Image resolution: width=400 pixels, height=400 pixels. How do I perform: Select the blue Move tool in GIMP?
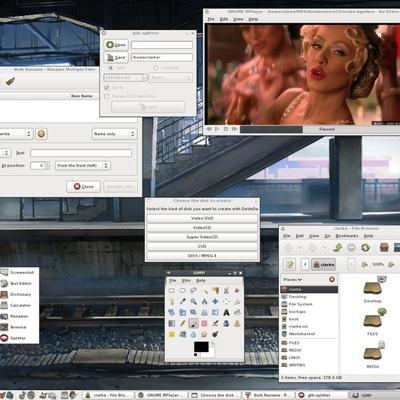(215, 302)
